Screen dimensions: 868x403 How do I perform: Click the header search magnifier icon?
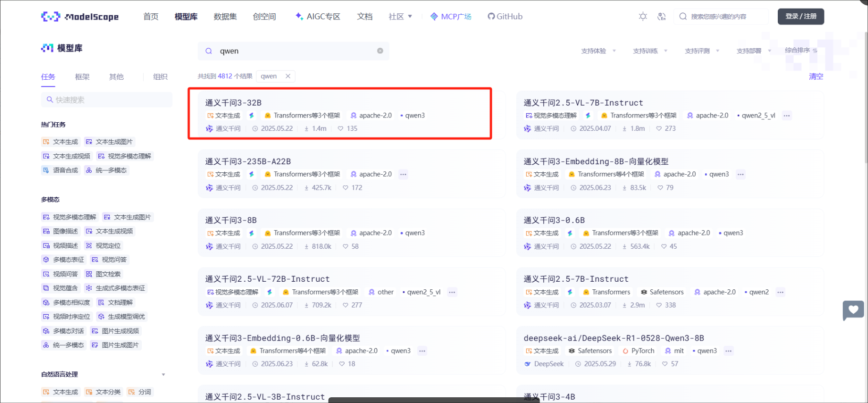683,17
